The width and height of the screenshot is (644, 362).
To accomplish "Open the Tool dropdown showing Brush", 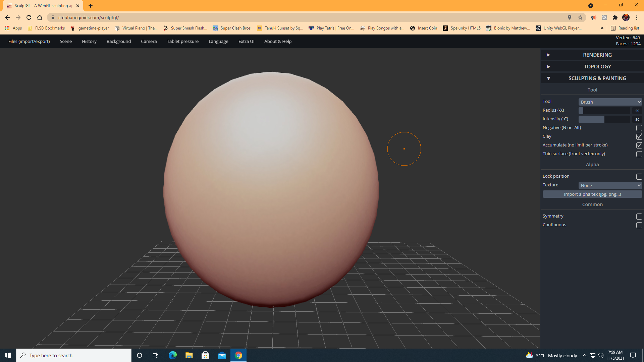I will (x=610, y=102).
